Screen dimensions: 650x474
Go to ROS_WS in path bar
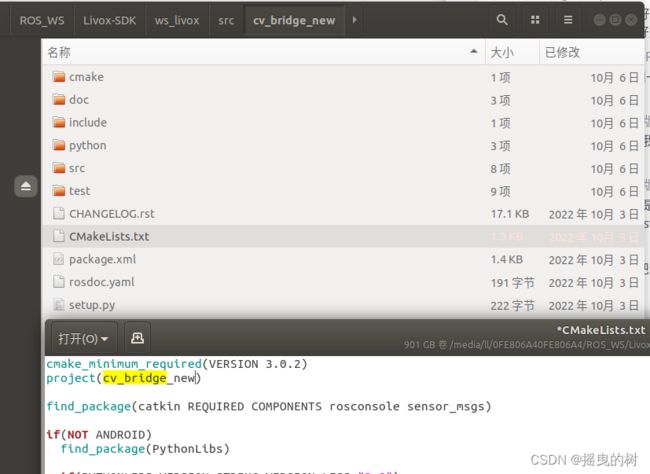click(x=42, y=20)
